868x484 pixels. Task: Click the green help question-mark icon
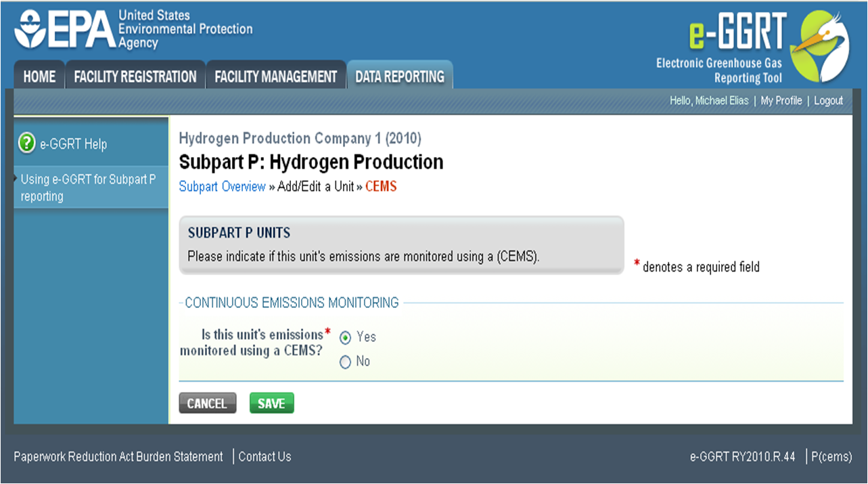(x=26, y=144)
